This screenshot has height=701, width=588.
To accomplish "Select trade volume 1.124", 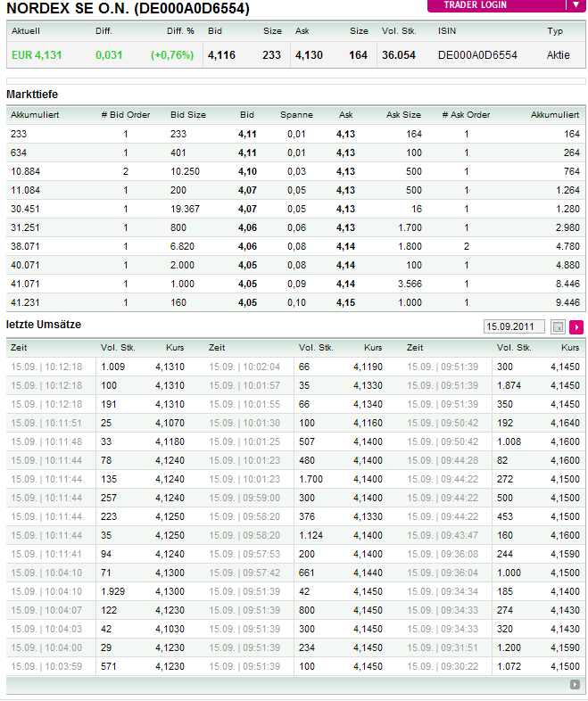I will [x=311, y=536].
